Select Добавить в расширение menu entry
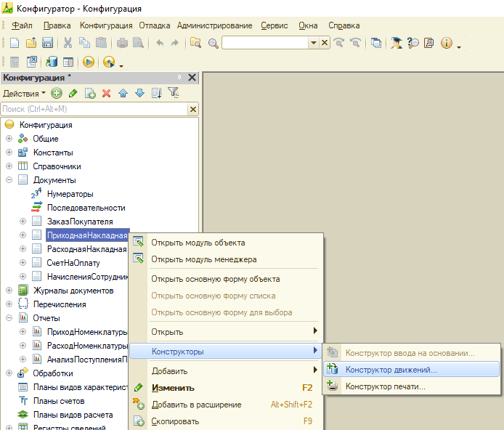This screenshot has height=430, width=504. click(x=226, y=405)
